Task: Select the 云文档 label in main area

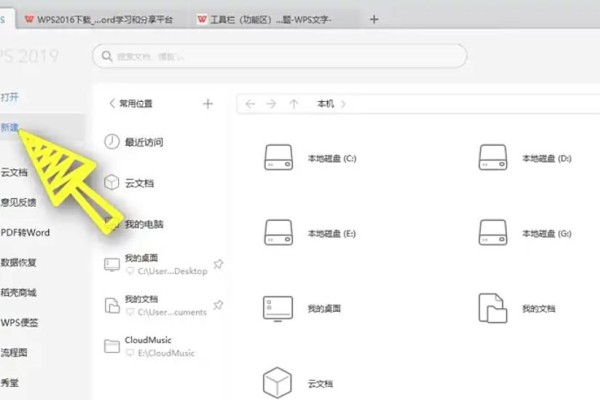Action: coord(320,384)
